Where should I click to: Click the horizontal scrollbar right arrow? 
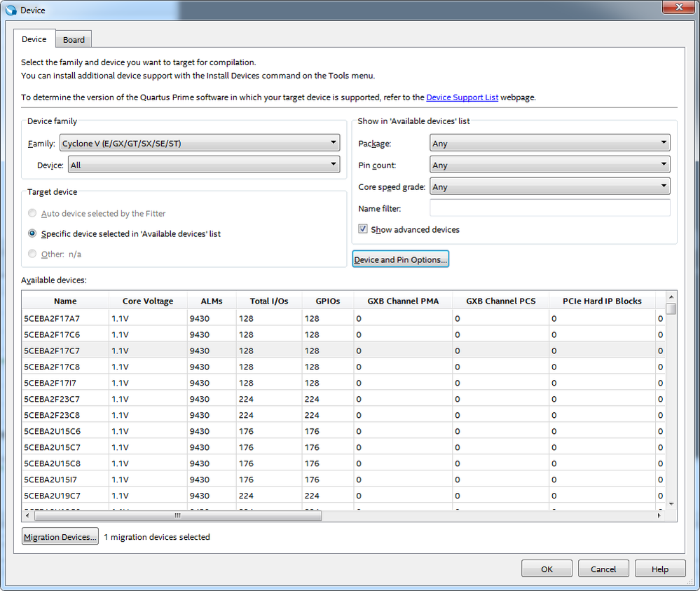(x=659, y=515)
